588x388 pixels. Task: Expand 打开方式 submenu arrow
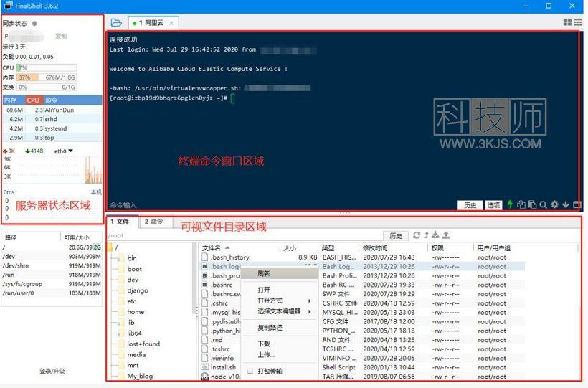coord(309,301)
